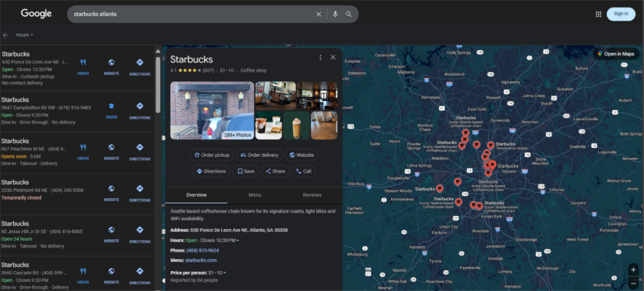Start voice search with the microphone icon
Screen dimensions: 644x291
coord(335,14)
